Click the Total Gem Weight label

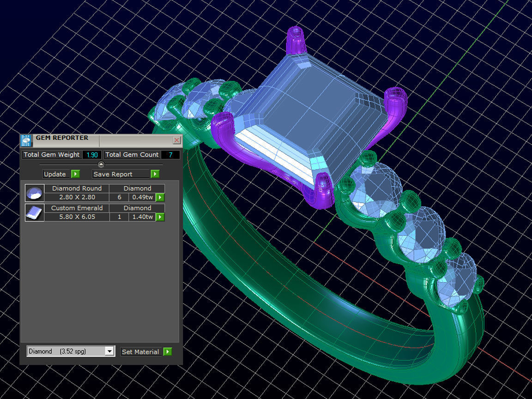(52, 155)
